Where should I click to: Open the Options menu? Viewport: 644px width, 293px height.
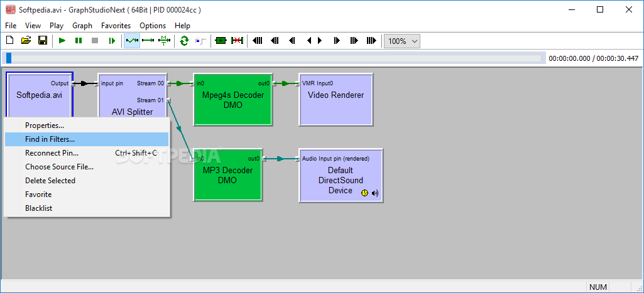153,26
